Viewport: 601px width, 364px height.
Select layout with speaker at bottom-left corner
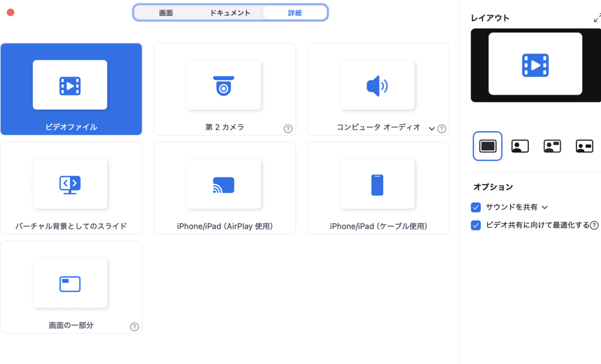(520, 146)
